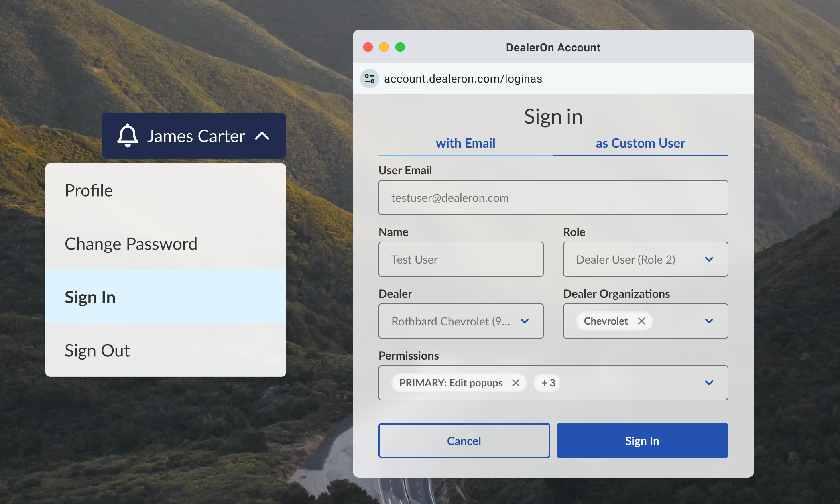Choose Sign Out from the menu

[x=166, y=350]
